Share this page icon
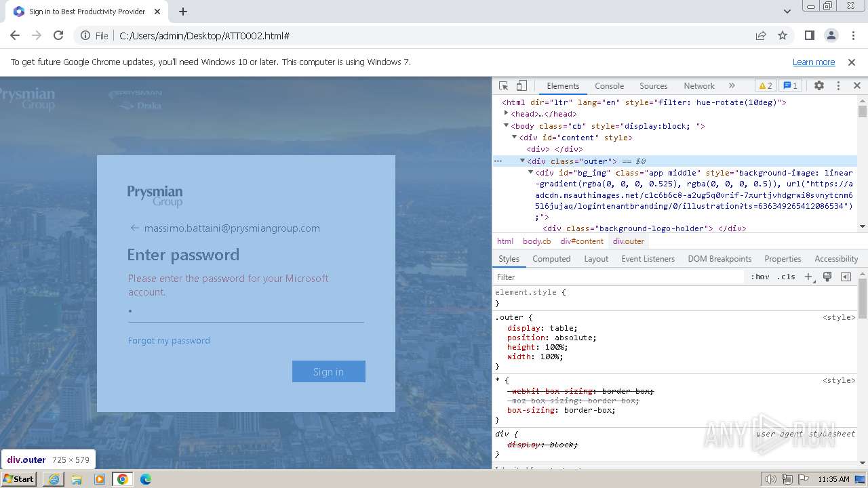 click(x=761, y=35)
